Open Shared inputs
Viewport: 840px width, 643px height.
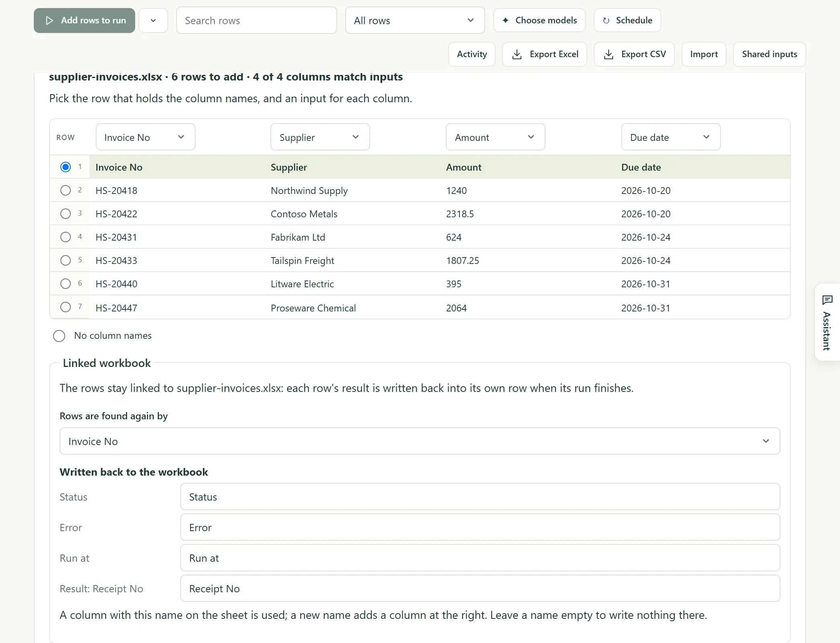(769, 54)
